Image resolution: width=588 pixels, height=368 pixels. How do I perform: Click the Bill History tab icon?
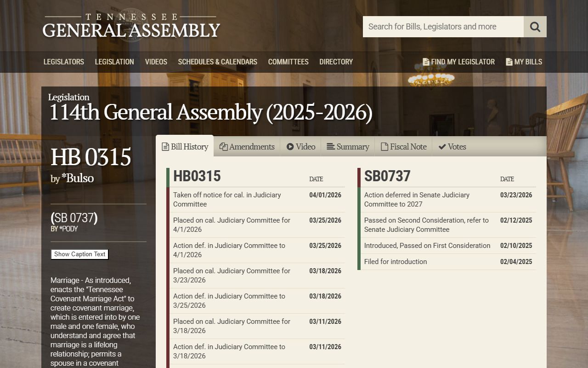(165, 147)
